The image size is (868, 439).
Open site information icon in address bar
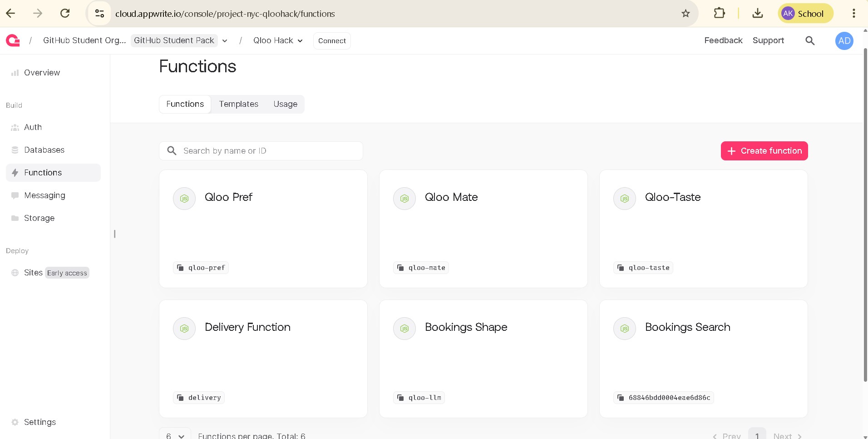coord(99,14)
